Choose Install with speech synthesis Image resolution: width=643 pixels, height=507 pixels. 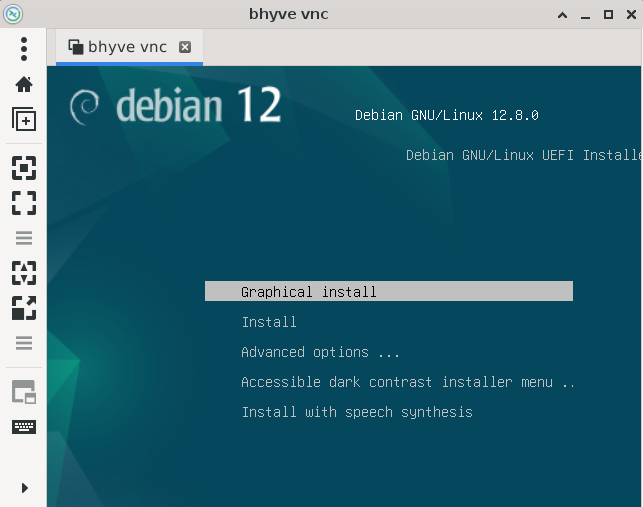pos(357,412)
